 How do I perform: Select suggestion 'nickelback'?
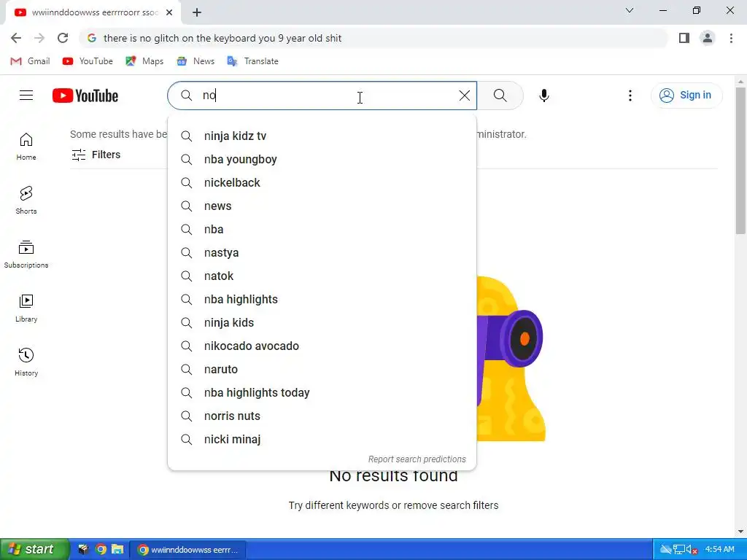(322, 183)
